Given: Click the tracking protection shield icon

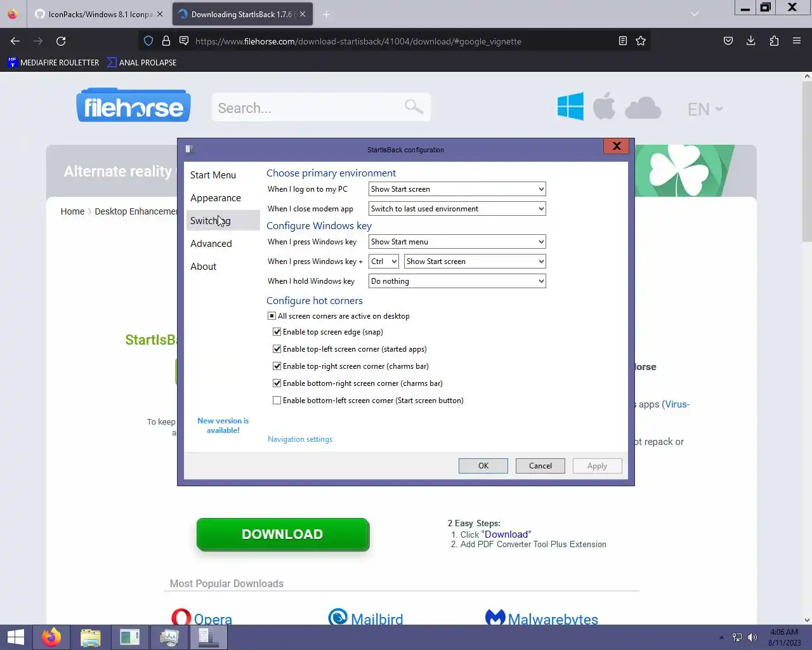Looking at the screenshot, I should point(148,41).
